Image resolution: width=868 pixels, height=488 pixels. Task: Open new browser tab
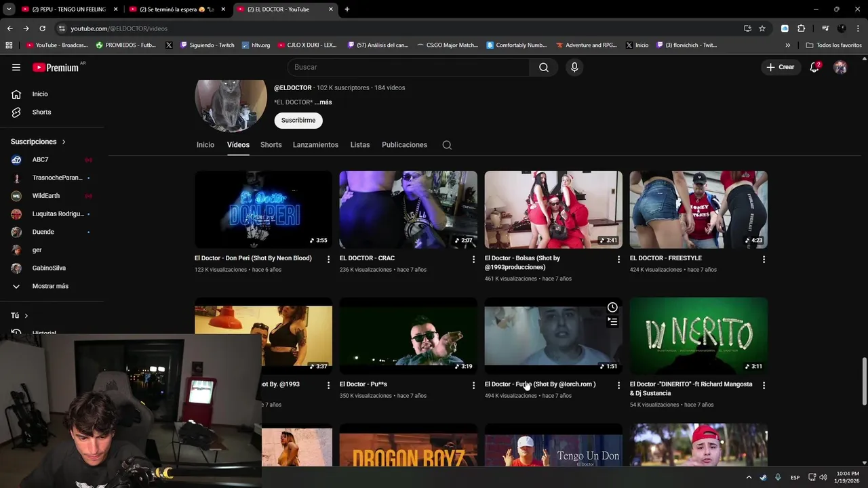347,9
